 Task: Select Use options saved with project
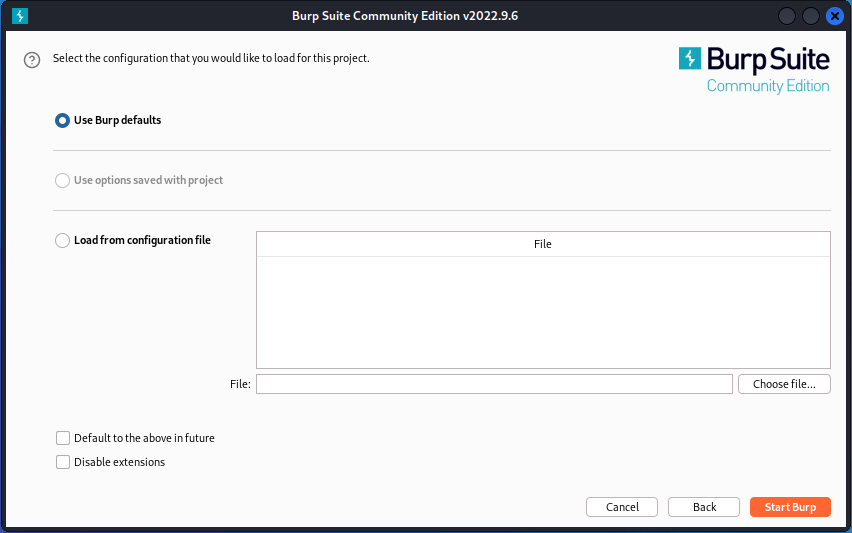[62, 180]
